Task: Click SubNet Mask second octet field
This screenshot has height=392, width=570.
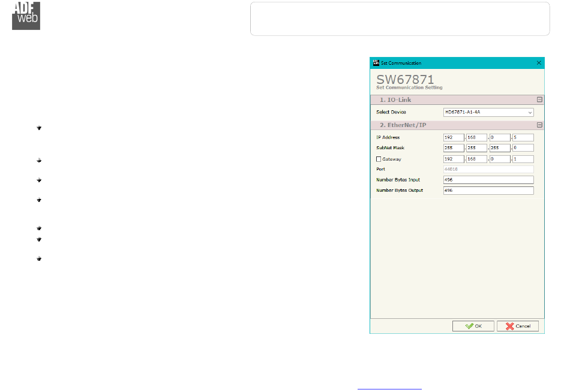Action: click(x=476, y=148)
